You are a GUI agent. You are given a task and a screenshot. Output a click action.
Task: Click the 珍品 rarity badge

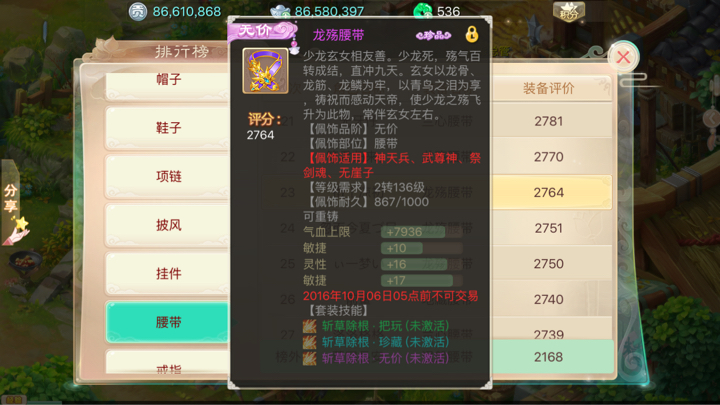433,35
